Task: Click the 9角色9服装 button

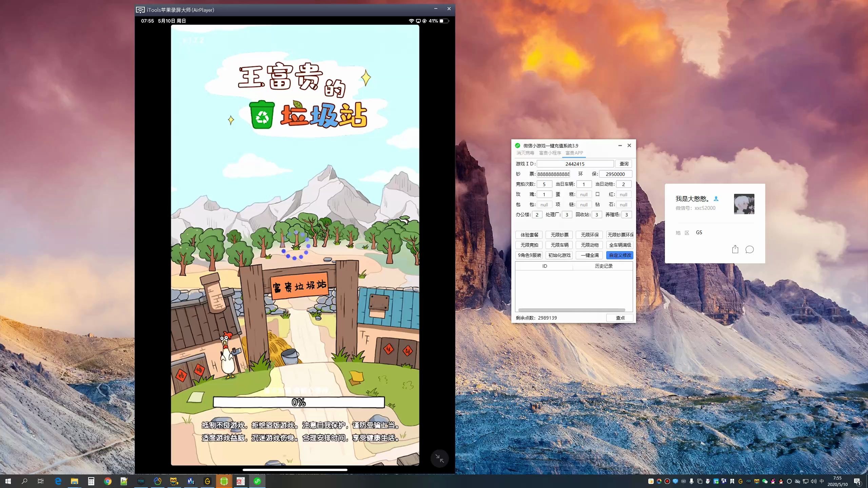Action: tap(529, 255)
